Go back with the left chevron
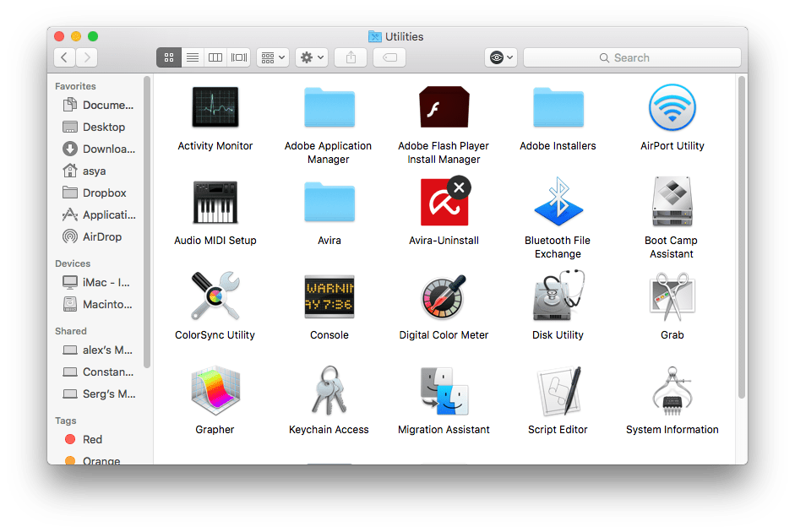Screen dimensions: 795x532 [64, 57]
